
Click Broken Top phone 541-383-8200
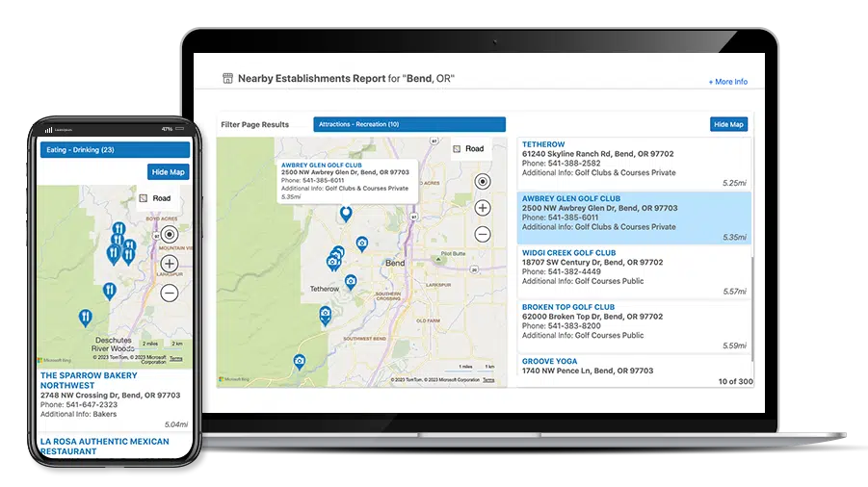574,325
